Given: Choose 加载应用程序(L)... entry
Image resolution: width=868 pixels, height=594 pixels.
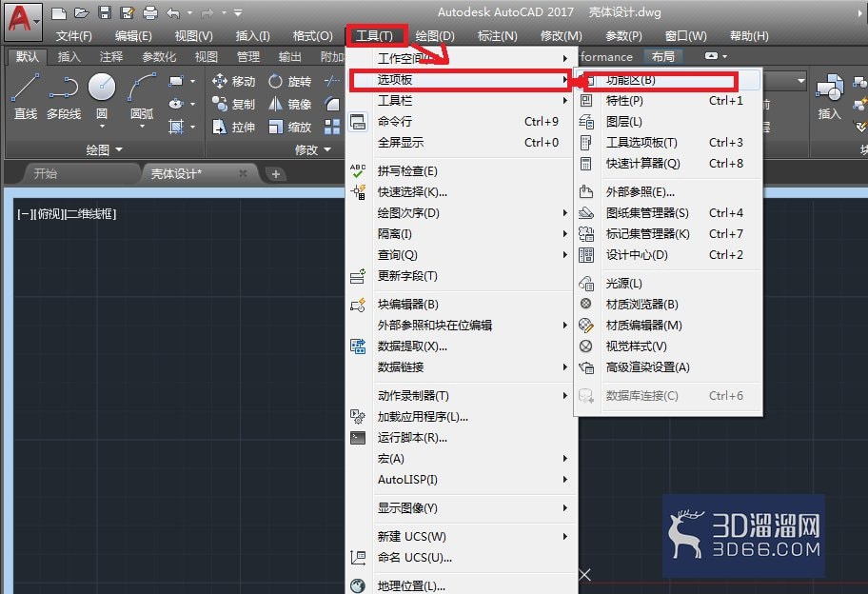Looking at the screenshot, I should coord(461,417).
